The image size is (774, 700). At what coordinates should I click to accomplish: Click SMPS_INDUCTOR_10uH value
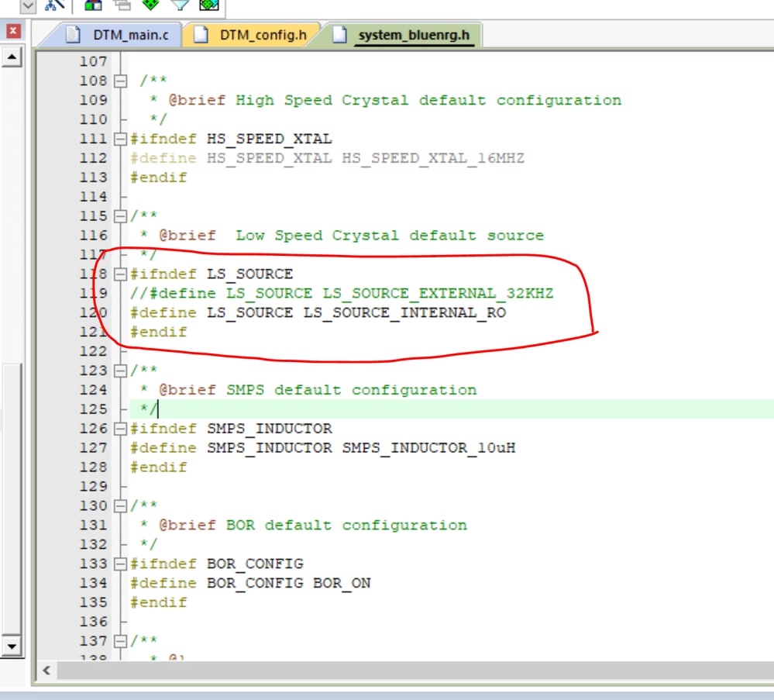(x=428, y=448)
